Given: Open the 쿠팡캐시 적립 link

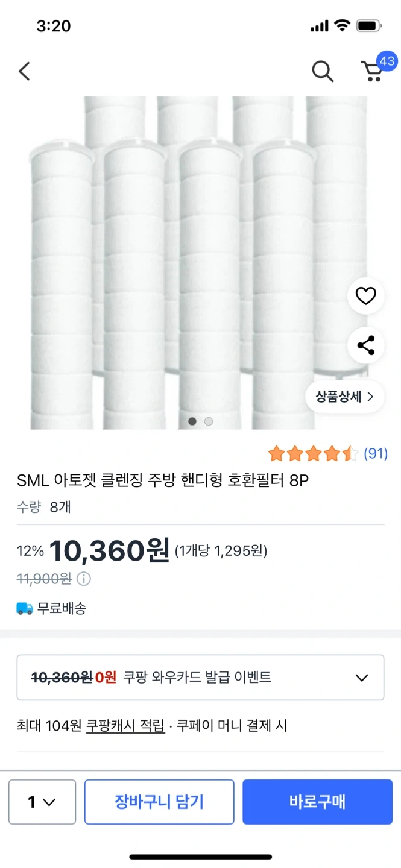Looking at the screenshot, I should (125, 726).
